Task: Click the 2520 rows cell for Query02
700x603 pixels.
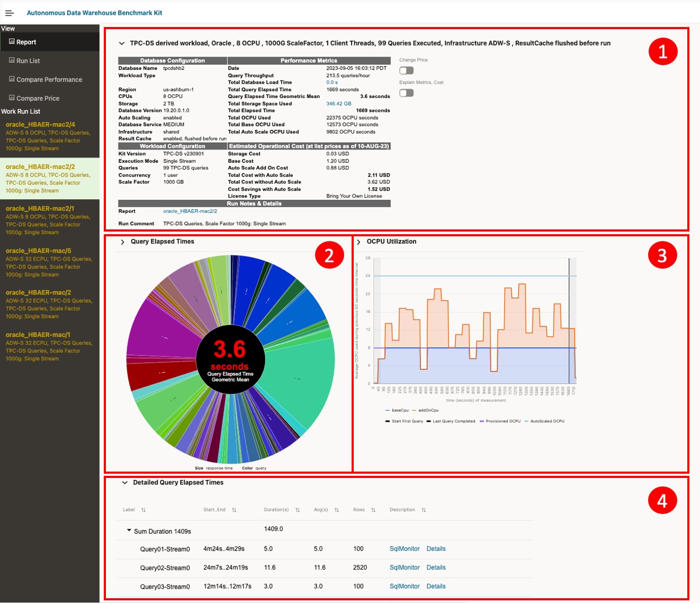Action: pyautogui.click(x=360, y=567)
